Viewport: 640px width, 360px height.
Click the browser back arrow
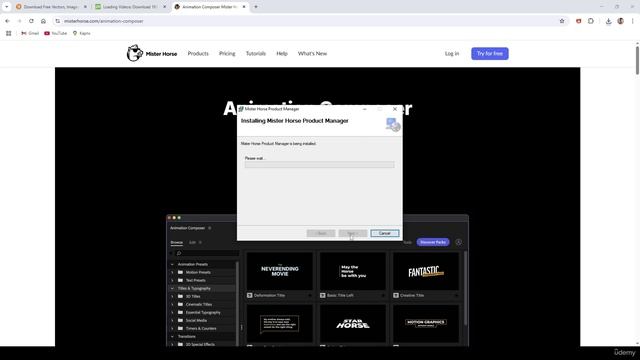tap(7, 21)
